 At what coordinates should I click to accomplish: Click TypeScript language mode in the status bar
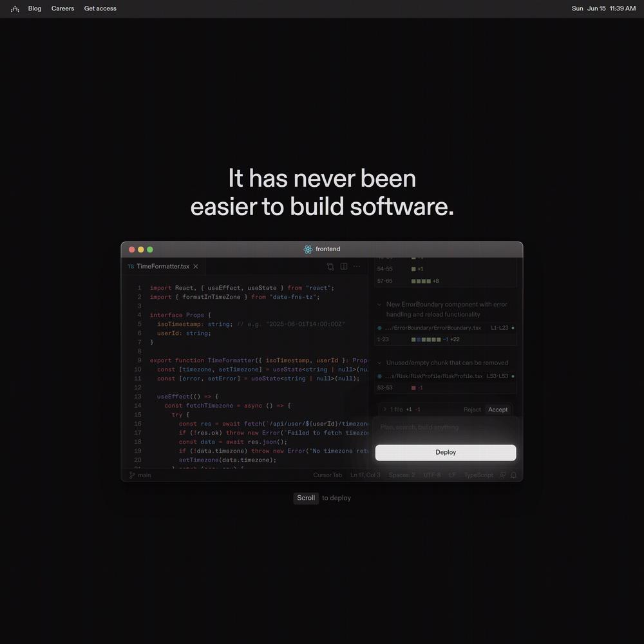478,475
